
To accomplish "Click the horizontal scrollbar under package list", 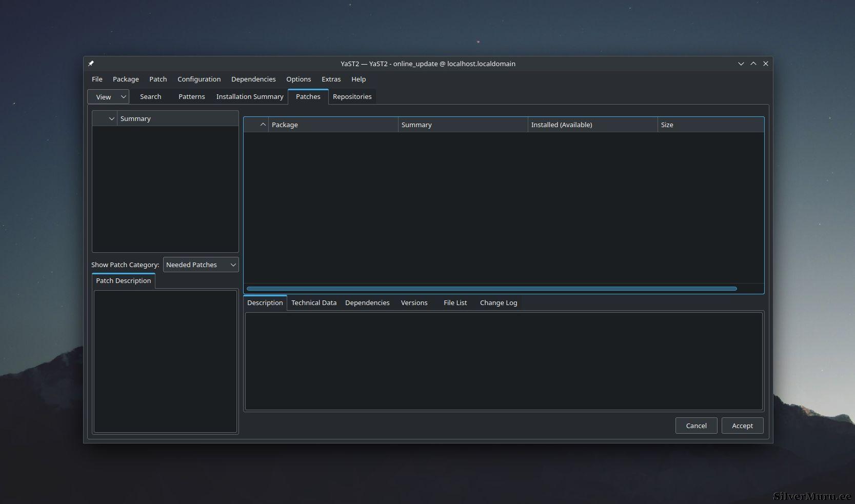I will (491, 289).
